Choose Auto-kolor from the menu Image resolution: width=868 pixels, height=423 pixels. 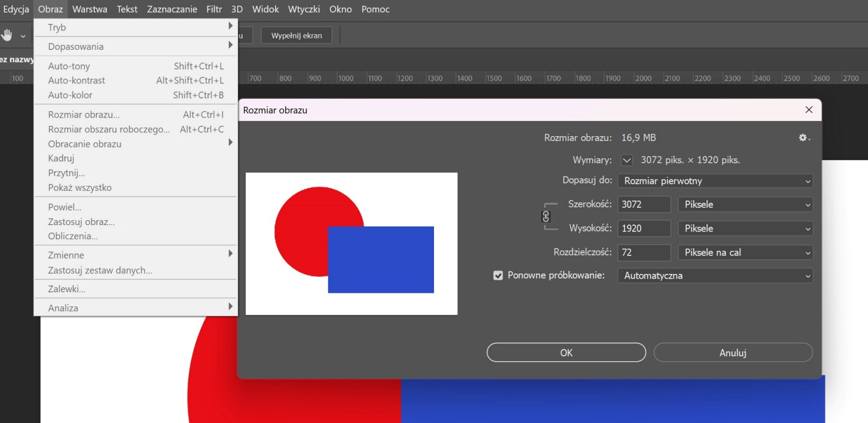coord(136,95)
